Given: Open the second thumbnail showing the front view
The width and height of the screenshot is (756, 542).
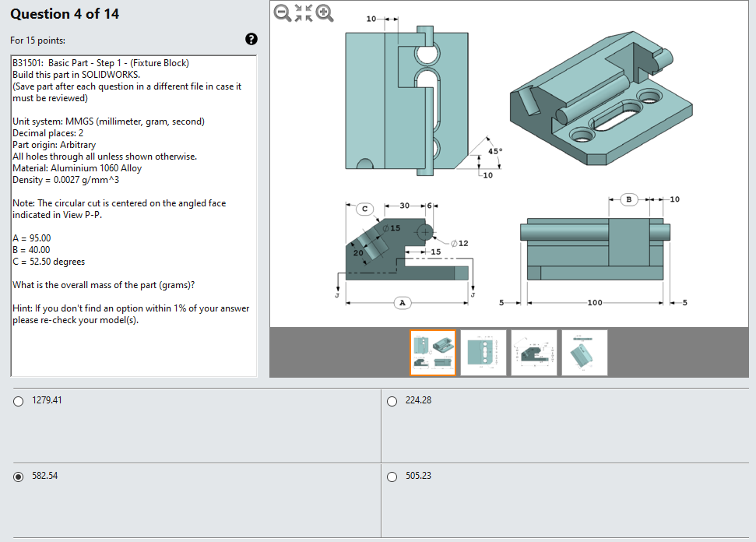Looking at the screenshot, I should (x=483, y=352).
